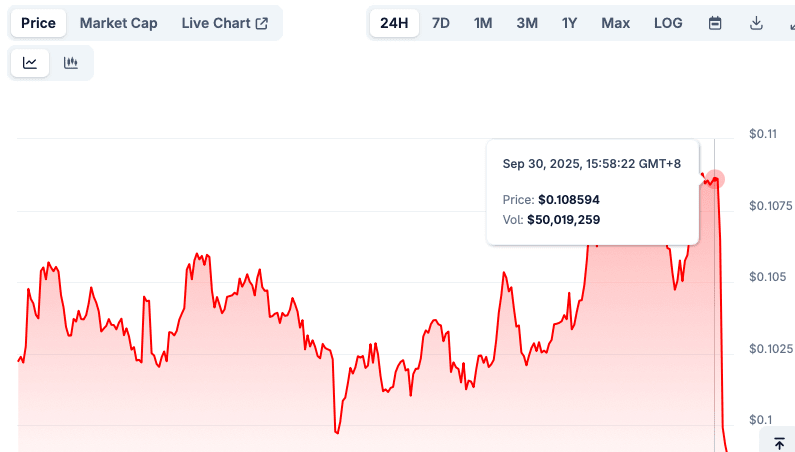
Task: Switch to line chart view
Action: point(30,63)
